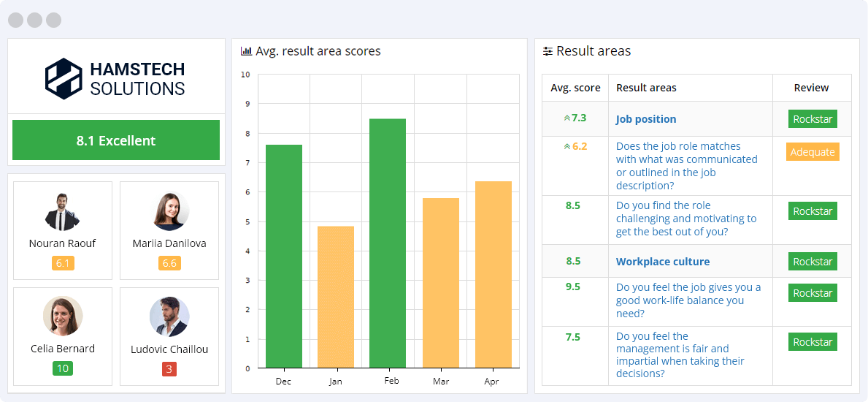Click the Hamstech Solutions hexagon logo

pos(64,79)
